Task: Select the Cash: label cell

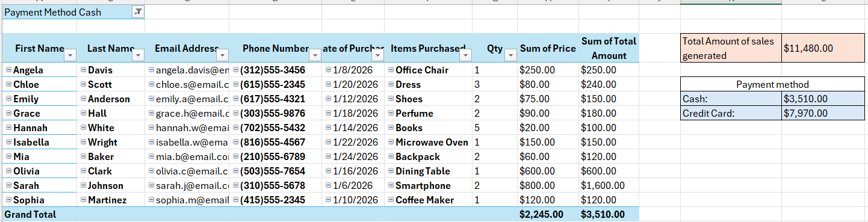Action: tap(731, 99)
